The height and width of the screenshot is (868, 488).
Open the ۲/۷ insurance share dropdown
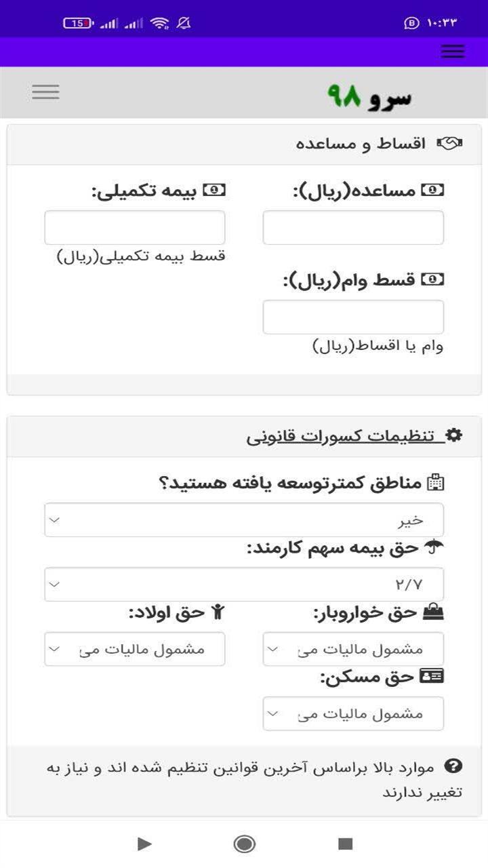point(244,583)
